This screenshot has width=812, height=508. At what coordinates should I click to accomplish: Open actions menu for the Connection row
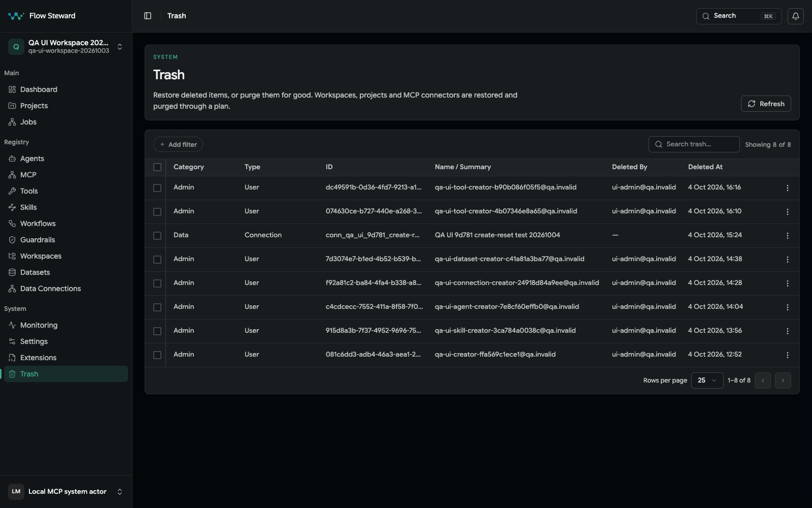pyautogui.click(x=788, y=236)
